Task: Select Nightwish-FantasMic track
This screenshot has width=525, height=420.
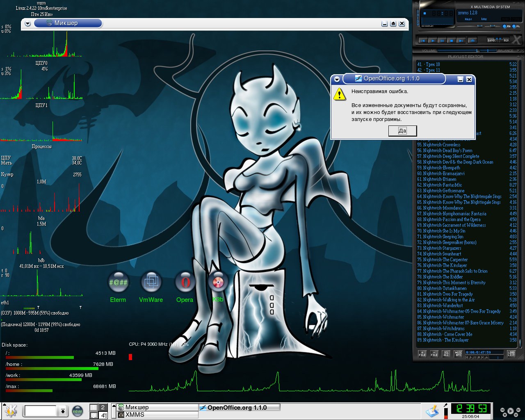Action: coord(467,185)
